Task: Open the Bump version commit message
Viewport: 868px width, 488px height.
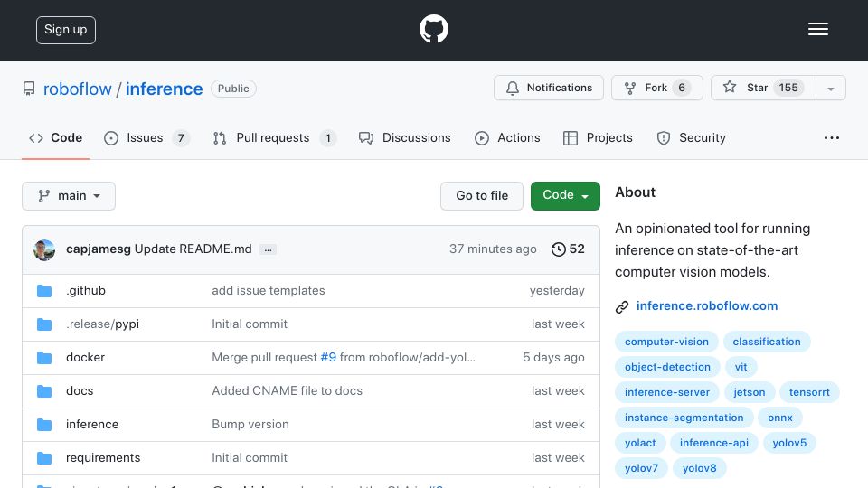Action: [250, 425]
